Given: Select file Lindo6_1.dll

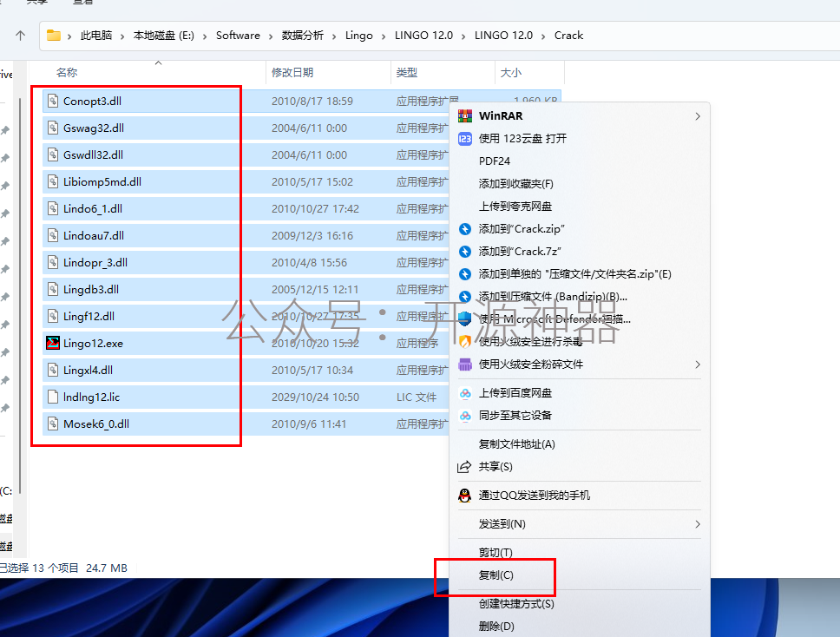Looking at the screenshot, I should coord(93,208).
